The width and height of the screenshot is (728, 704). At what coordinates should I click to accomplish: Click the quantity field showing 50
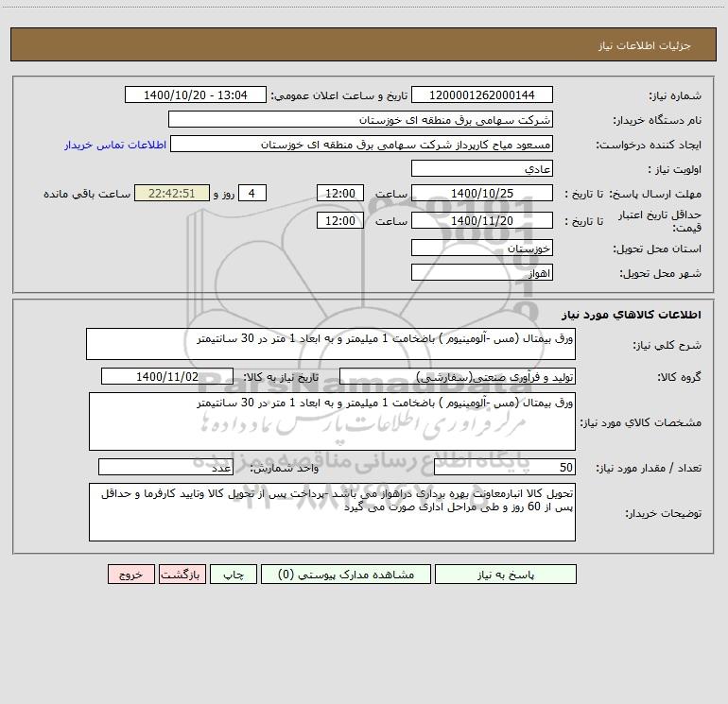point(505,467)
